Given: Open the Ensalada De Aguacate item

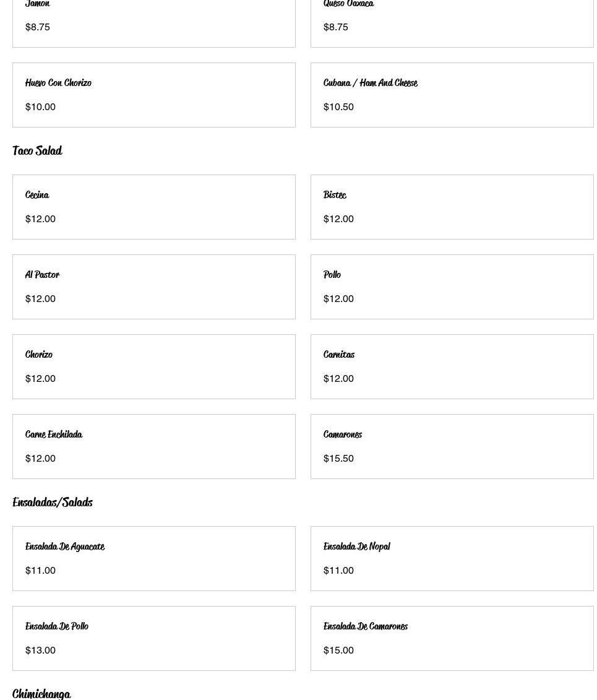Looking at the screenshot, I should [x=153, y=558].
